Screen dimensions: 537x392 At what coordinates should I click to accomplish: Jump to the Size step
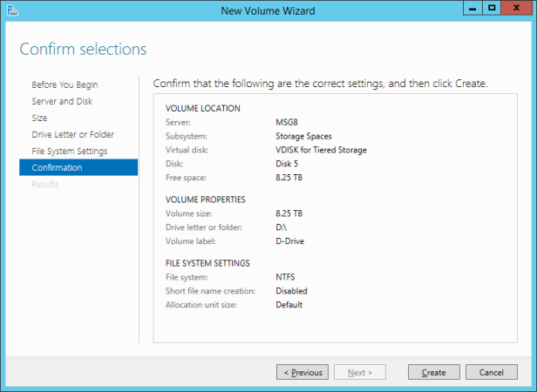(40, 118)
